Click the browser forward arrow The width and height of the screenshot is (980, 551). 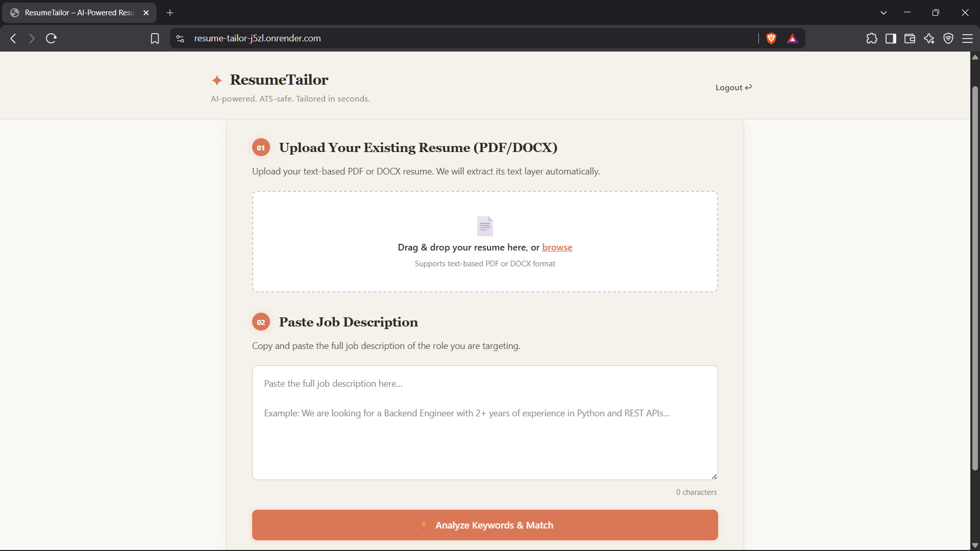tap(32, 38)
